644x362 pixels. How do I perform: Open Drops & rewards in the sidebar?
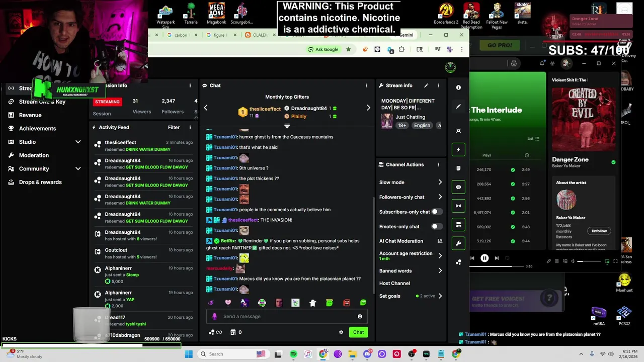40,182
